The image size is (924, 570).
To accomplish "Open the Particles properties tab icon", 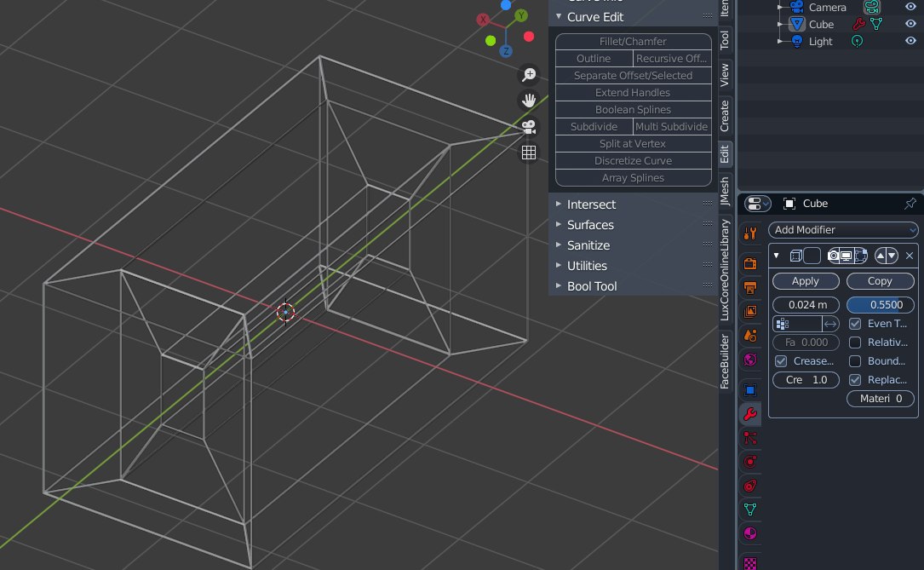I will [749, 438].
